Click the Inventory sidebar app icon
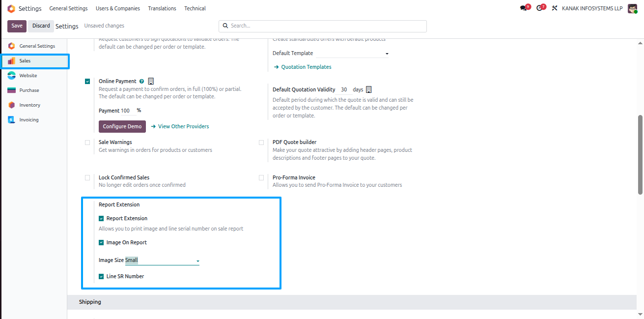Image resolution: width=644 pixels, height=319 pixels. tap(11, 105)
